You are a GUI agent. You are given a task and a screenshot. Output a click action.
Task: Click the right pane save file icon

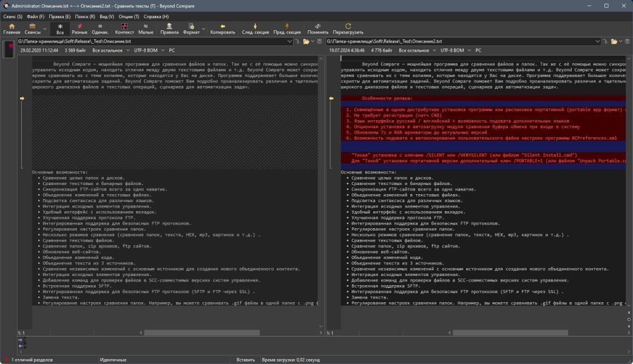point(628,41)
